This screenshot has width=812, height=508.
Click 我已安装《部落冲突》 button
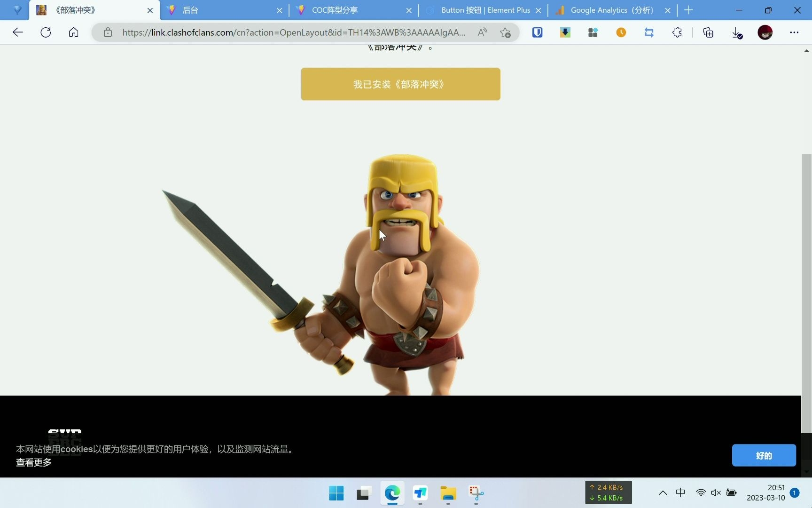coord(400,84)
